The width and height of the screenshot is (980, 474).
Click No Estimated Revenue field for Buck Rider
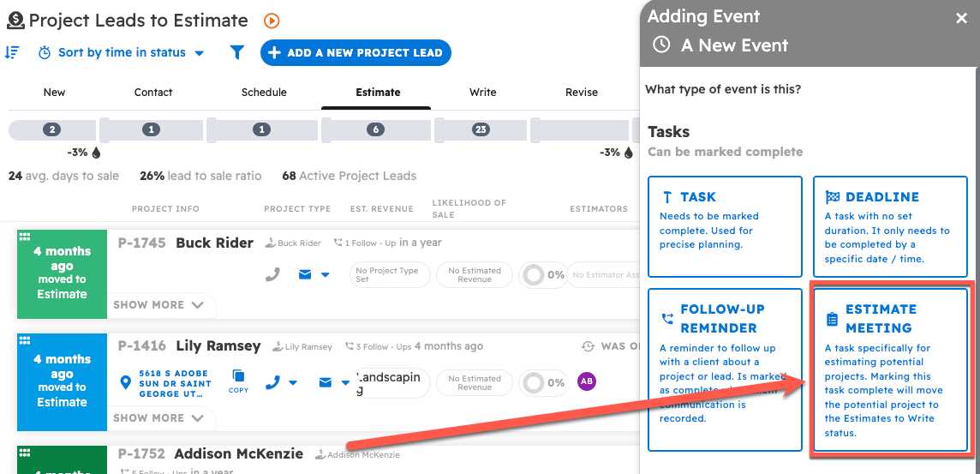[475, 275]
